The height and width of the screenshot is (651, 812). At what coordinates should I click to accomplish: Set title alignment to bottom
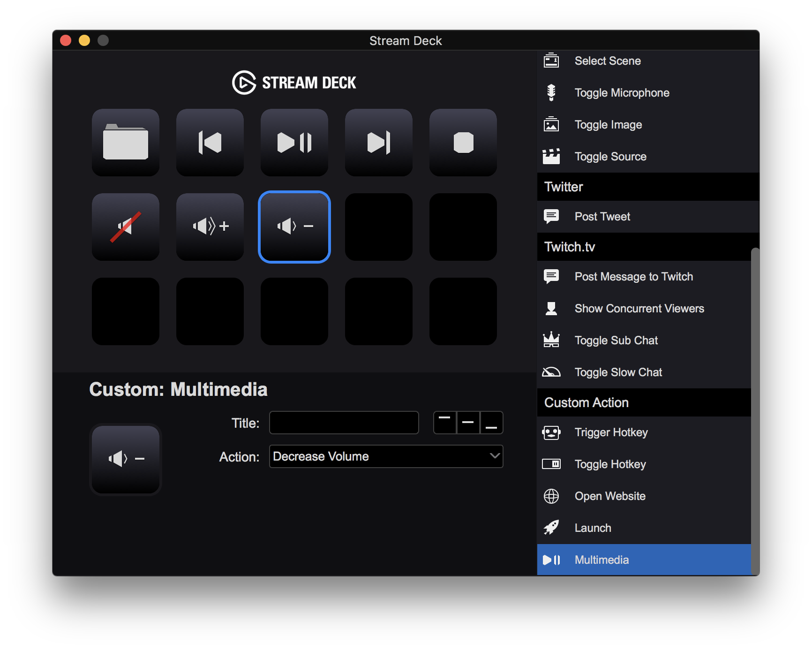pos(491,423)
